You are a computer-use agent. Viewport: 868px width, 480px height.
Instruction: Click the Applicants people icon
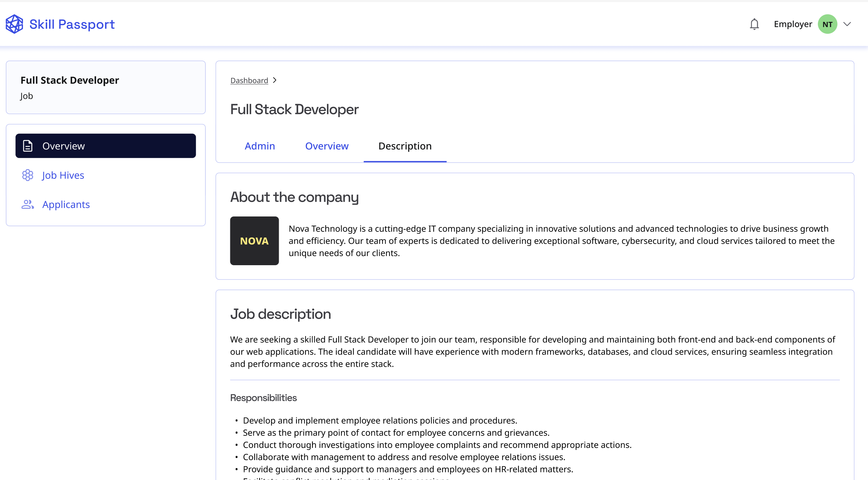point(28,204)
